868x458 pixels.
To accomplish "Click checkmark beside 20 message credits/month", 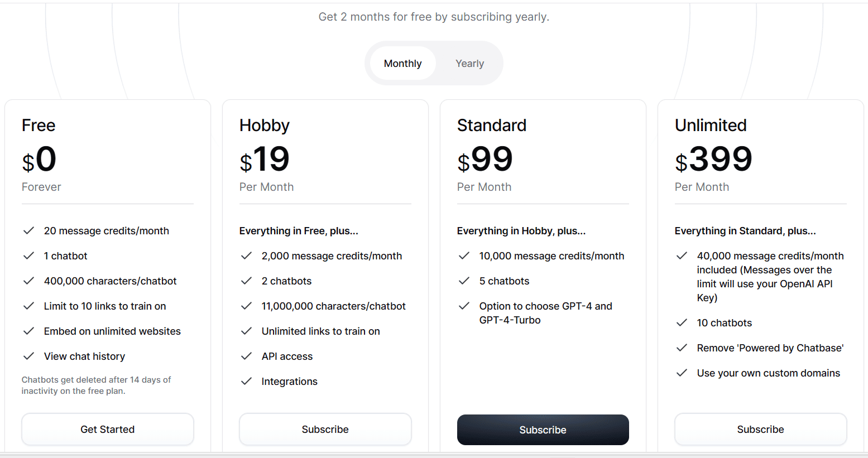I will (x=28, y=230).
